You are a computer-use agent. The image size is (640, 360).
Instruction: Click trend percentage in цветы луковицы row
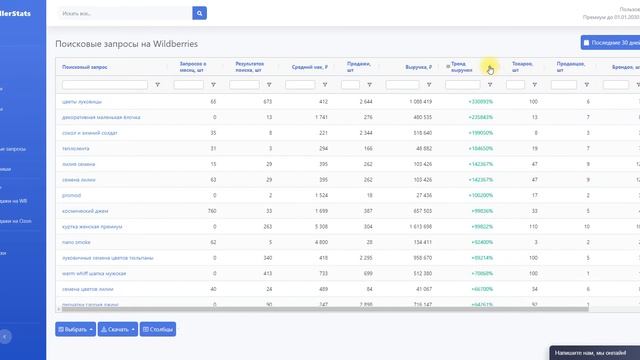(481, 102)
